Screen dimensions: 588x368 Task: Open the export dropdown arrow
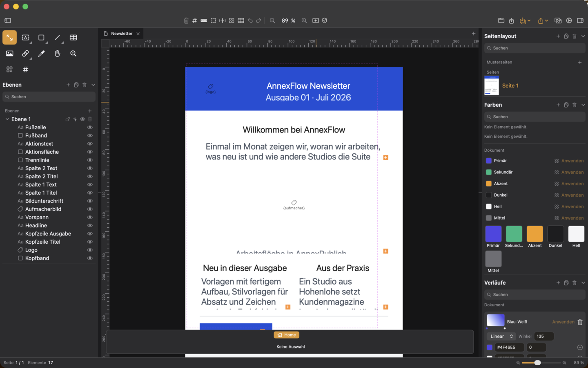point(546,20)
